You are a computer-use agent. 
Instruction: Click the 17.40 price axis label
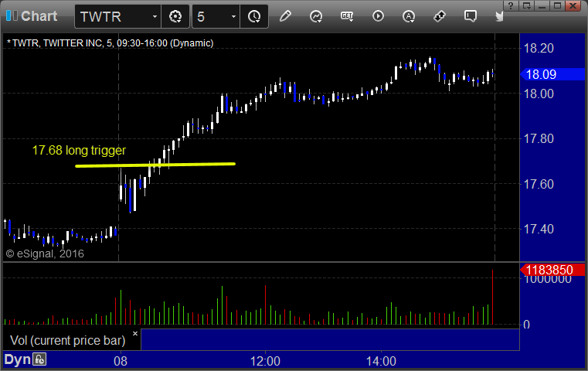pos(539,229)
